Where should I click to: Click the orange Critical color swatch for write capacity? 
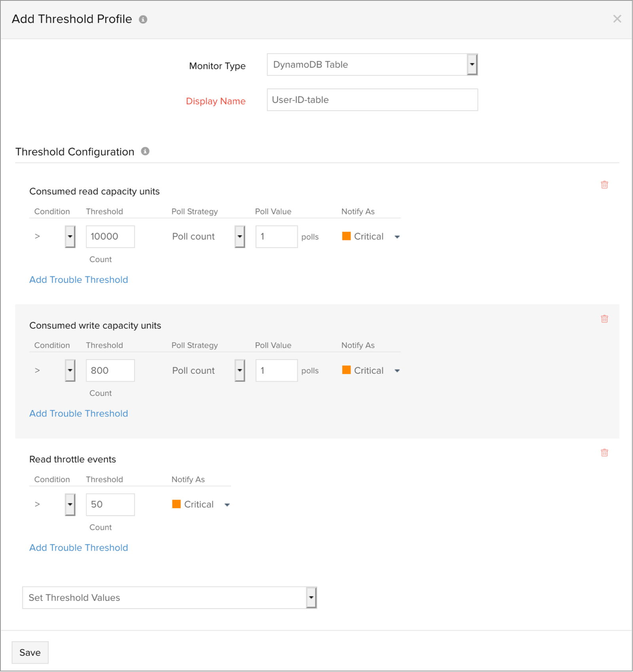pos(346,370)
